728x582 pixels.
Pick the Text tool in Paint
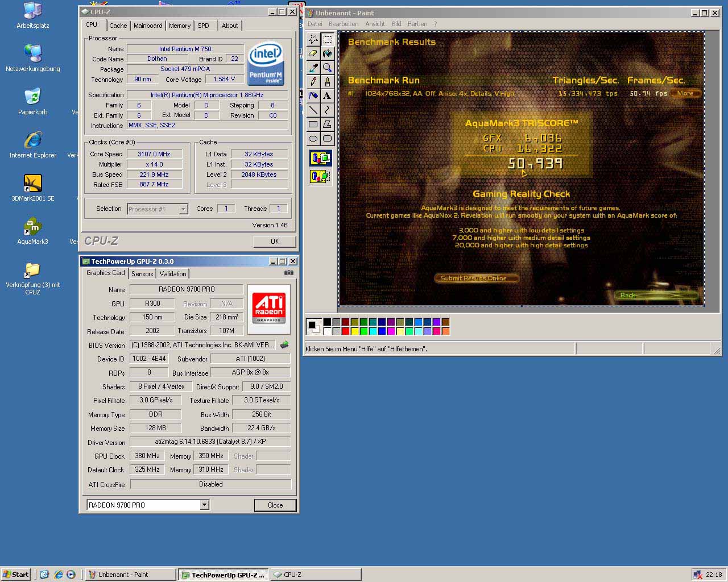(328, 96)
